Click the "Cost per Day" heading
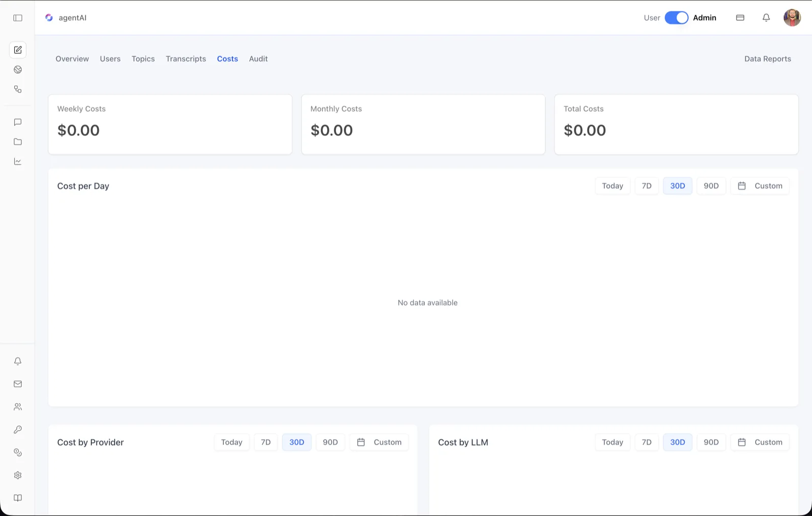The image size is (812, 516). click(x=83, y=186)
